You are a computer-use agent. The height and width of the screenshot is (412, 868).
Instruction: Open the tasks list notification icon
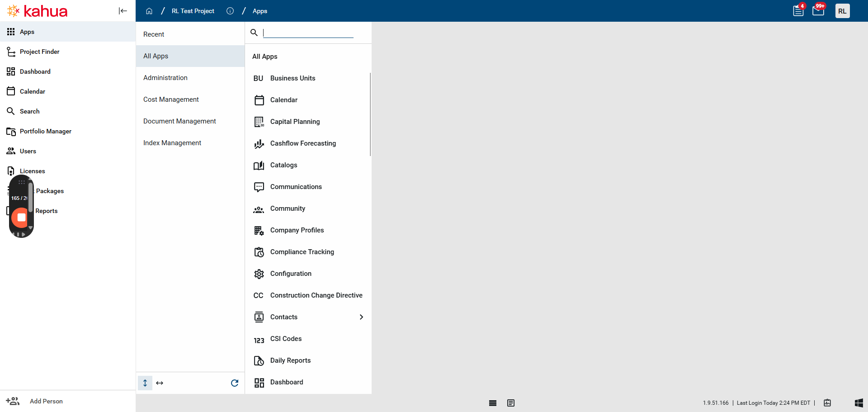click(x=798, y=11)
